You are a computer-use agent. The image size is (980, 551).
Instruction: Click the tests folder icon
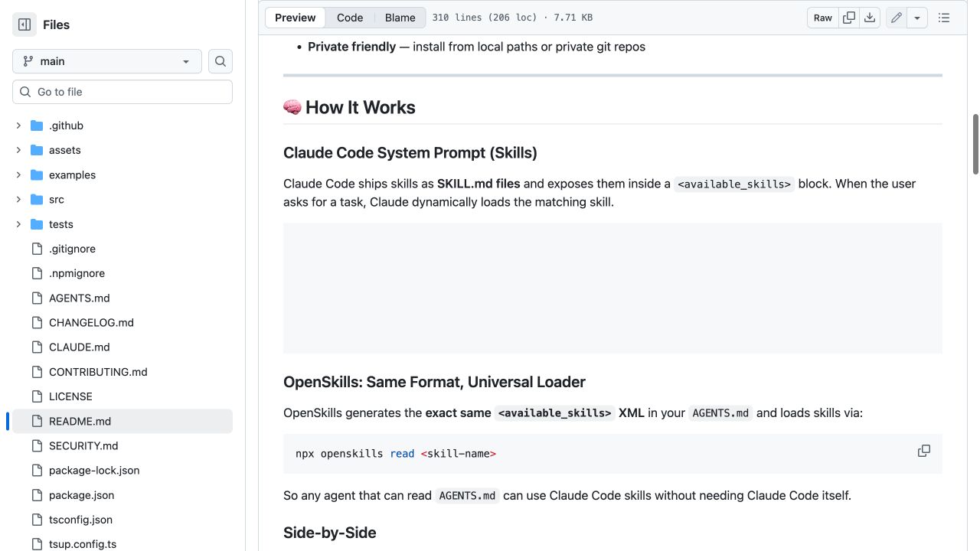37,224
